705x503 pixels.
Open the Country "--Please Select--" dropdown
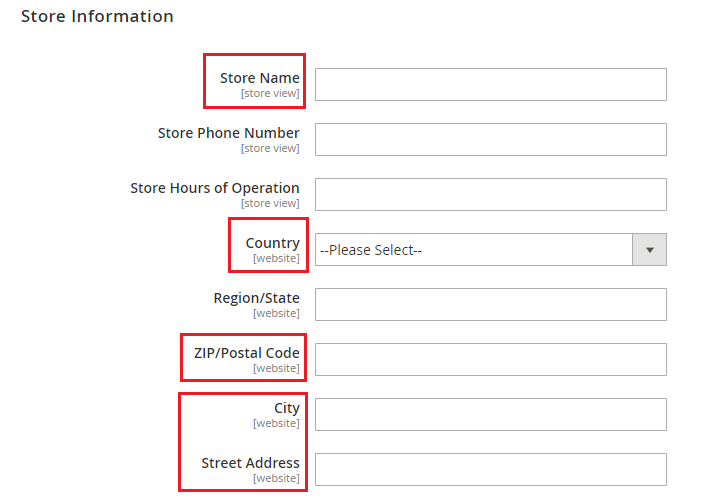click(x=474, y=250)
